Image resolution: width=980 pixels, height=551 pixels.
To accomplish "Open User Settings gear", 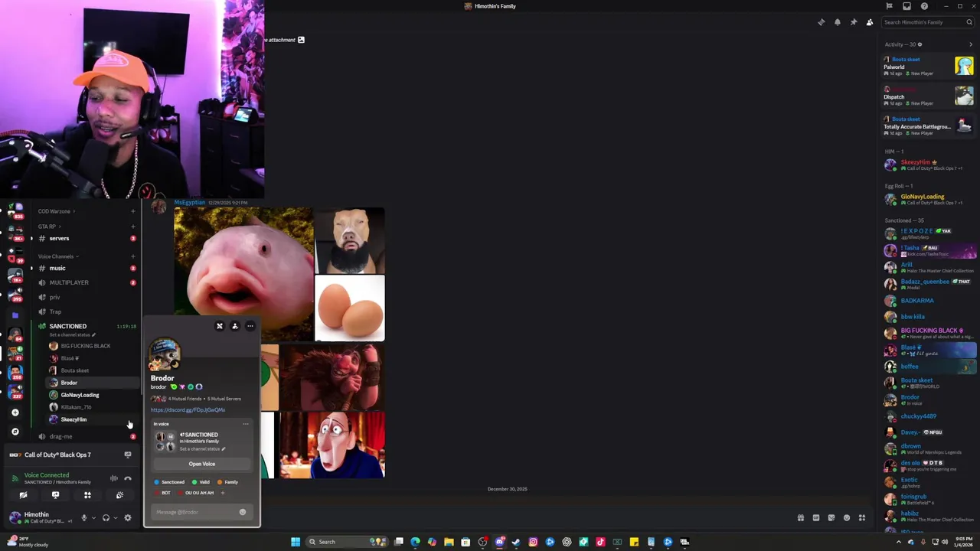I will pos(128,518).
